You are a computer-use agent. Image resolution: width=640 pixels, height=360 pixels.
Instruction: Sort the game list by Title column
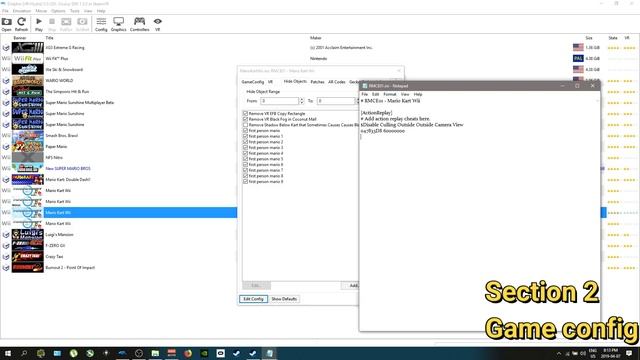click(49, 38)
